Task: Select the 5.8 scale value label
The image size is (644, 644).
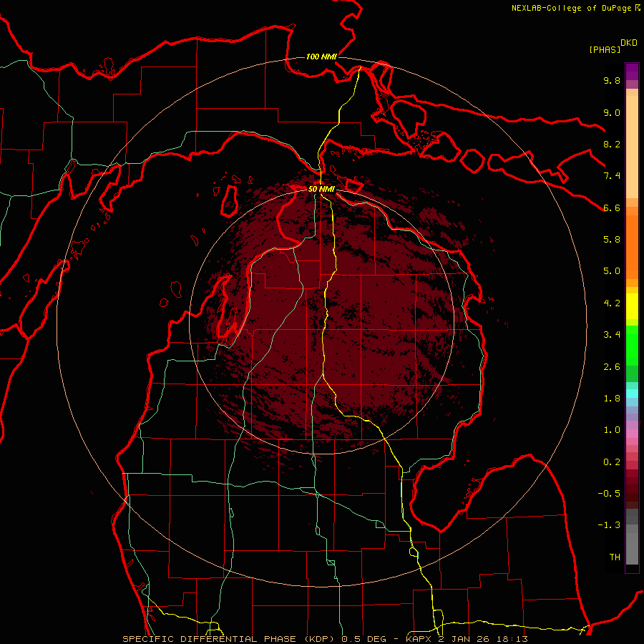Action: pos(612,240)
